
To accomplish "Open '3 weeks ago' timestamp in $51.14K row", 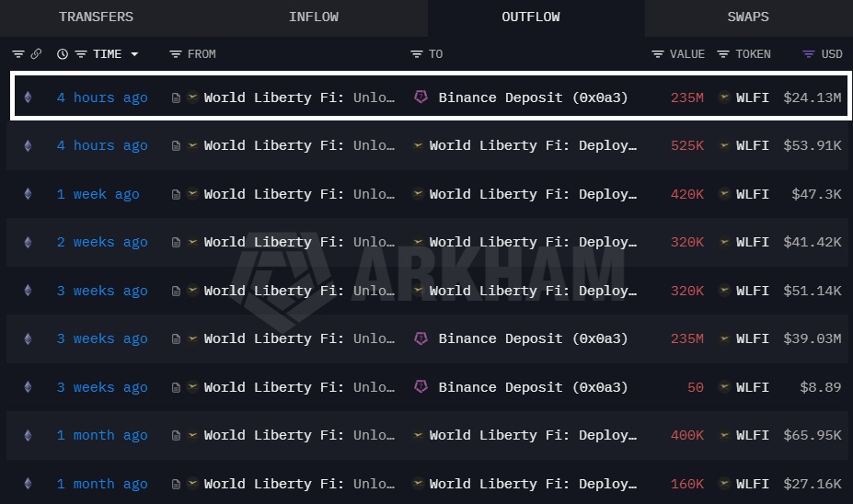I will (x=102, y=291).
